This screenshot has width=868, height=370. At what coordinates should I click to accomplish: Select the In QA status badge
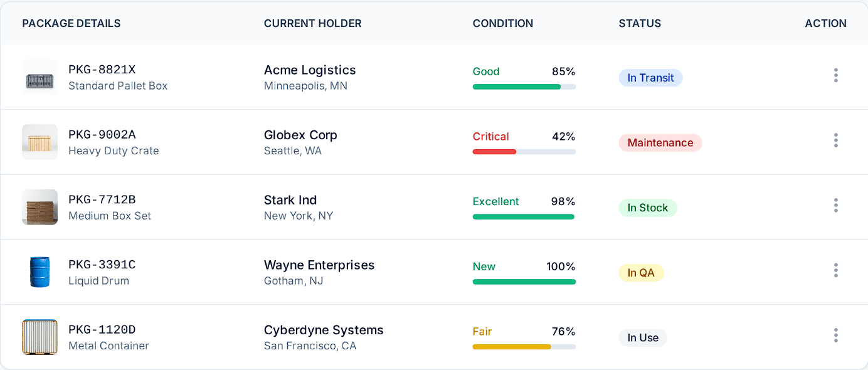click(x=640, y=273)
